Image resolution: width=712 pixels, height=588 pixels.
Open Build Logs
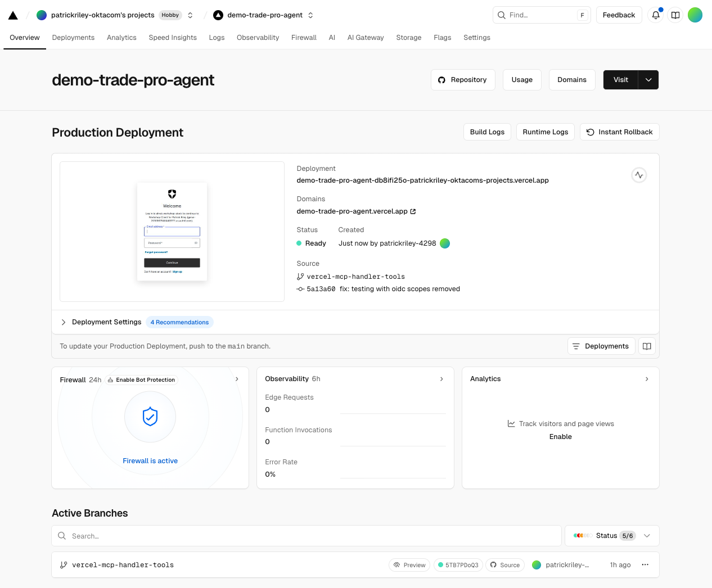[487, 132]
